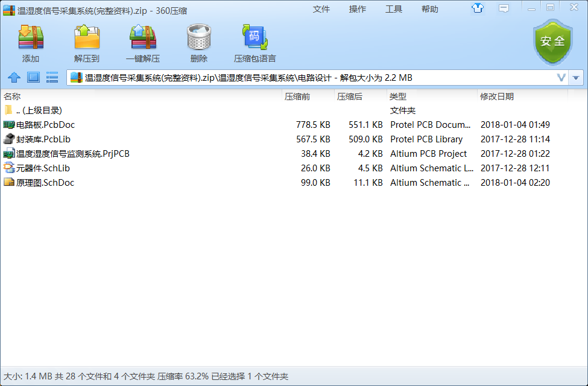This screenshot has width=588, height=386.
Task: Open the 帮助 menu
Action: pyautogui.click(x=430, y=9)
